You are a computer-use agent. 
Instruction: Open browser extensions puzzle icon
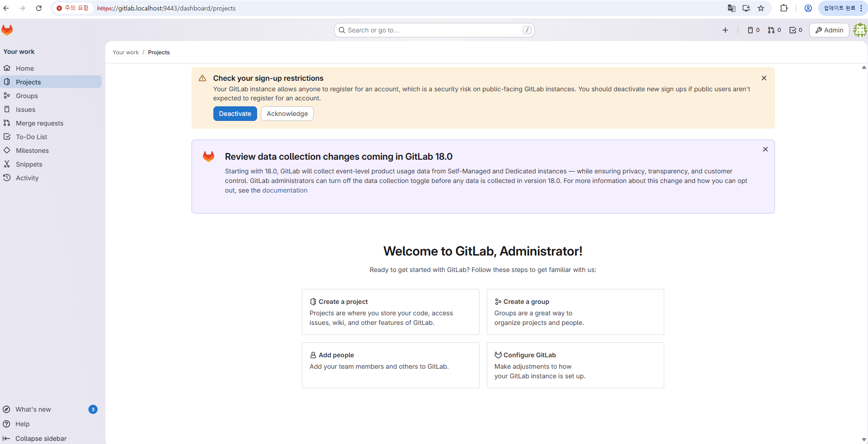(x=784, y=8)
